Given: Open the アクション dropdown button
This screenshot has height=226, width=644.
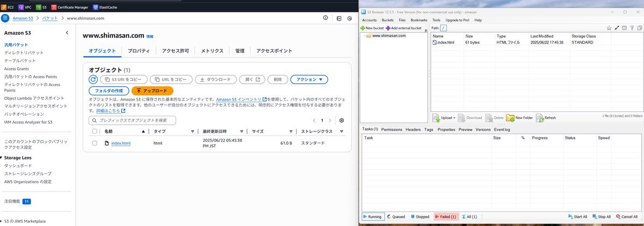Looking at the screenshot, I should pos(309,80).
